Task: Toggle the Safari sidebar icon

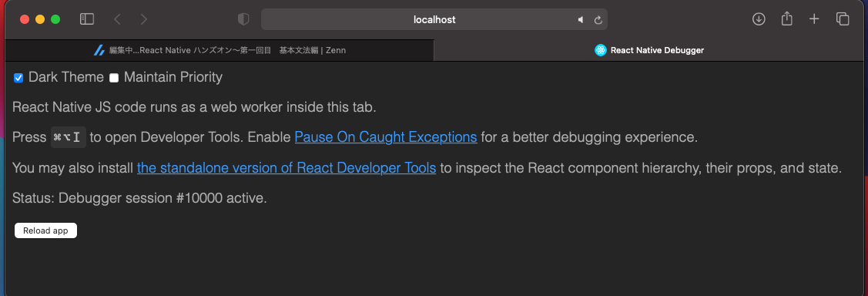Action: tap(87, 19)
